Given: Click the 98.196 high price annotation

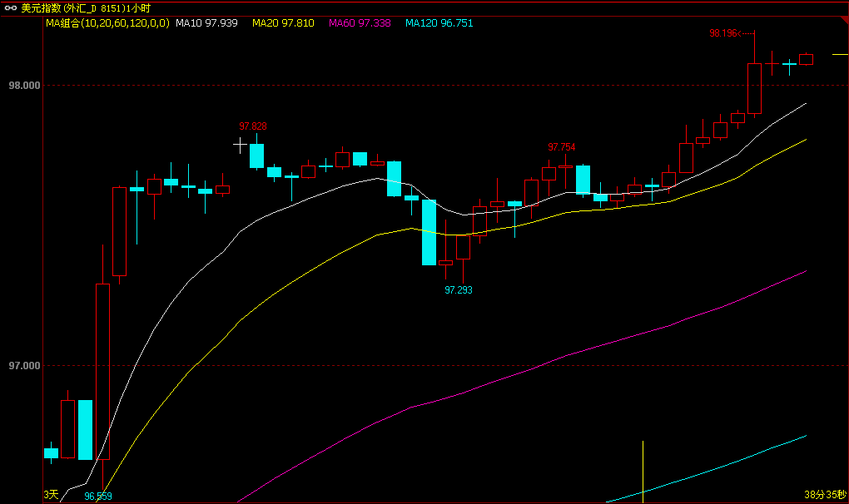Looking at the screenshot, I should (723, 33).
